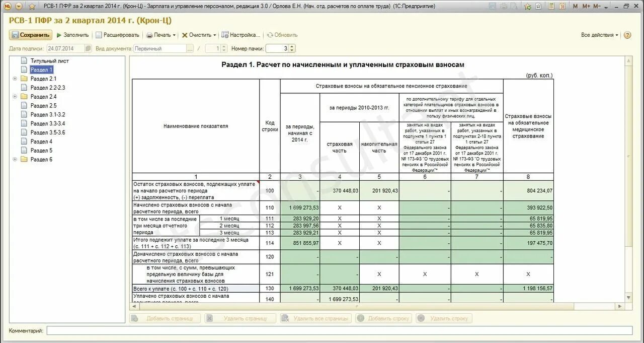Screen dimensions: 644x343
Task: Click the save diskette icon in title bar
Action: tap(492, 7)
